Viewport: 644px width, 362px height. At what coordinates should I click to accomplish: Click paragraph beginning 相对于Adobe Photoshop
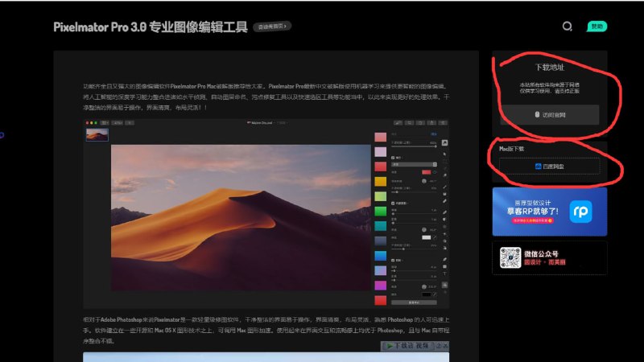(x=266, y=331)
